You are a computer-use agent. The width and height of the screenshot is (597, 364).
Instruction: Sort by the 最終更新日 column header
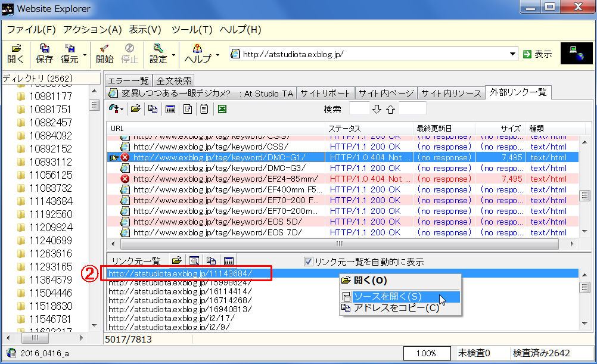click(x=444, y=128)
